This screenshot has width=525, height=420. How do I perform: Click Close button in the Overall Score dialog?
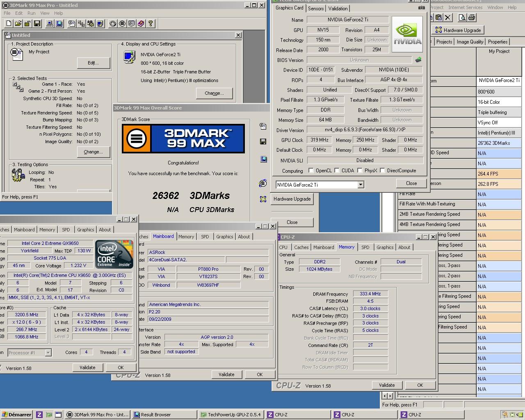[x=292, y=222]
